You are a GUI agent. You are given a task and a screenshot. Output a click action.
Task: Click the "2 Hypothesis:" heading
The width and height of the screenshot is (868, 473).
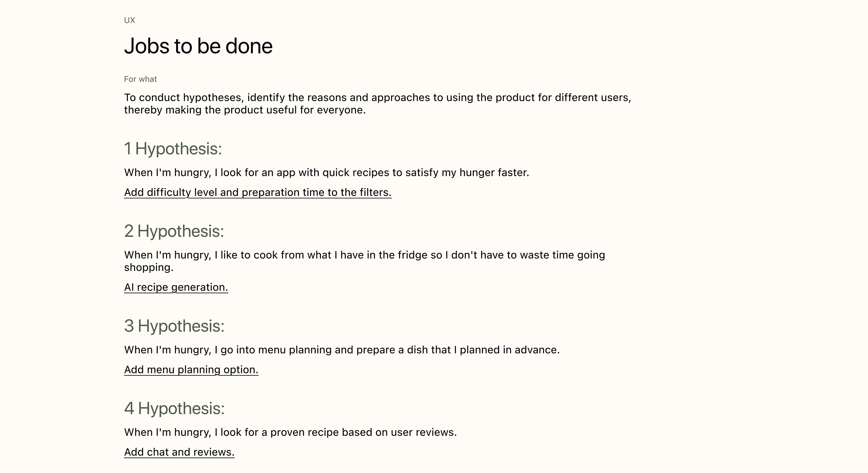coord(174,231)
